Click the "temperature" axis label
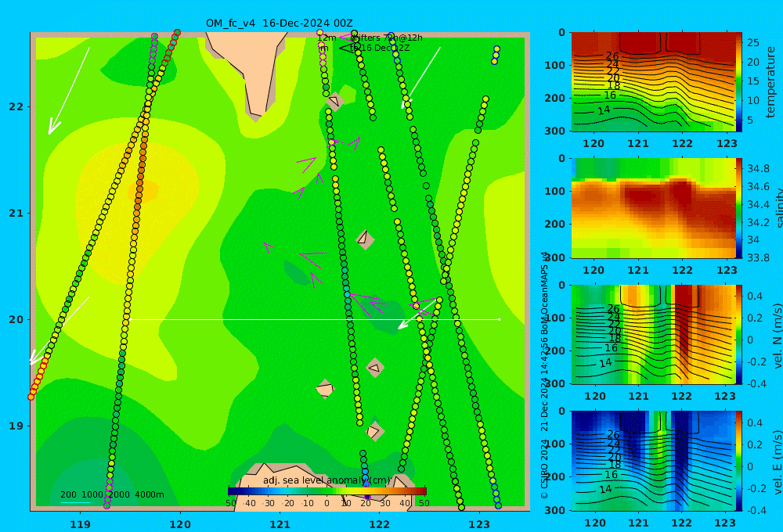 pyautogui.click(x=770, y=82)
